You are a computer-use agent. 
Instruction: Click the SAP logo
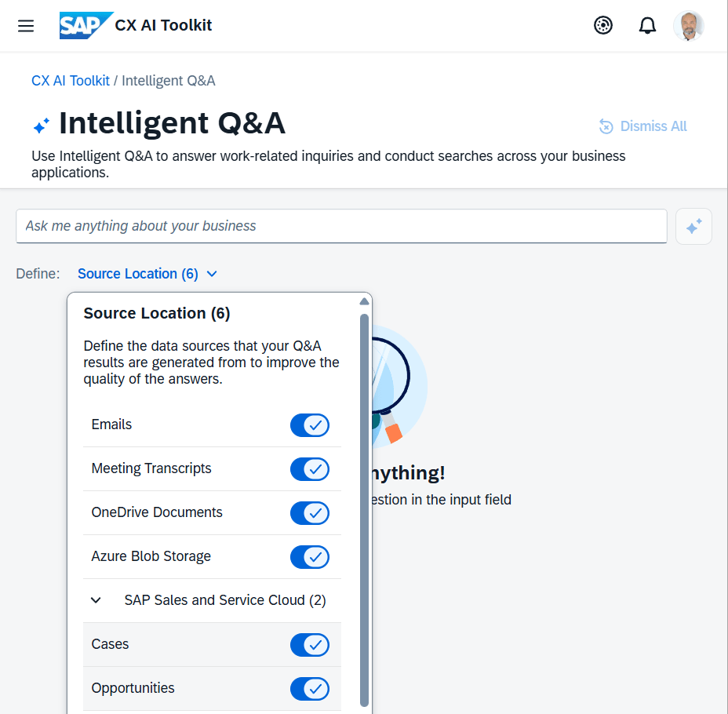(x=86, y=26)
